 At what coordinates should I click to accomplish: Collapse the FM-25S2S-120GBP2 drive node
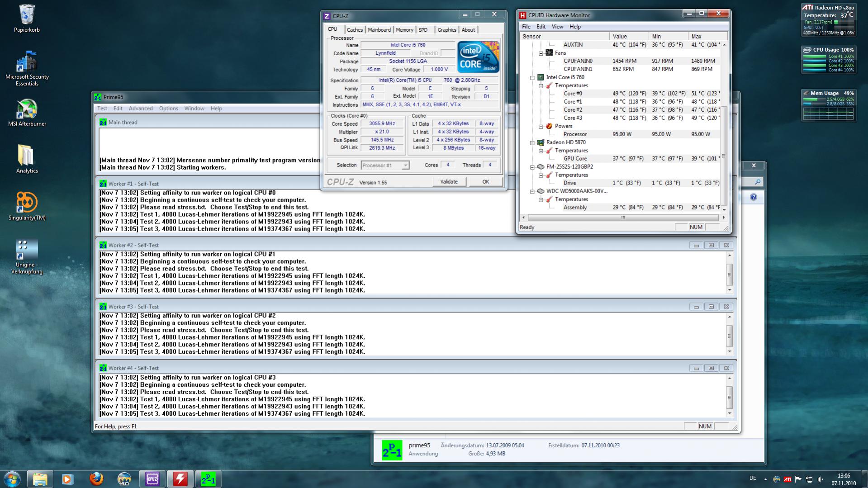pyautogui.click(x=532, y=167)
